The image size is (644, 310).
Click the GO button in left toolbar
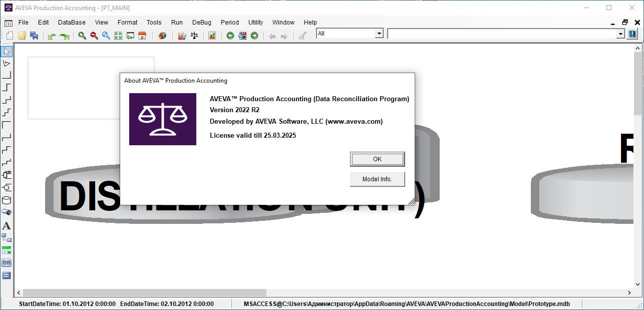pos(7,263)
